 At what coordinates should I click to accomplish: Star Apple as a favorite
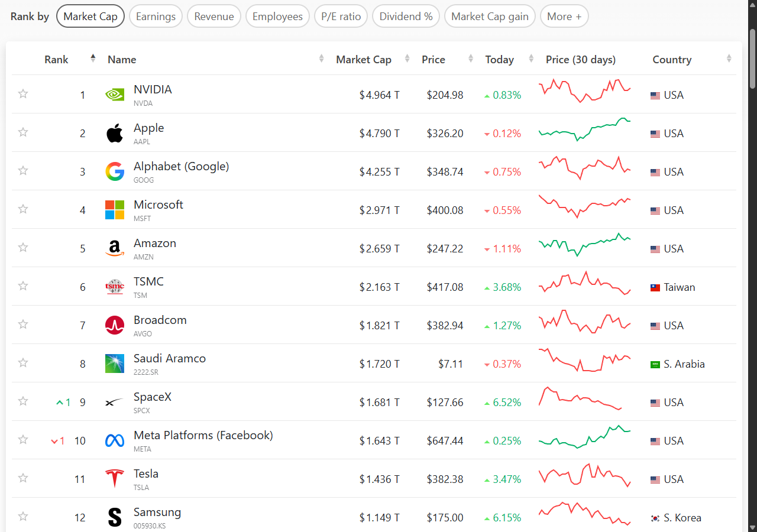pyautogui.click(x=23, y=132)
